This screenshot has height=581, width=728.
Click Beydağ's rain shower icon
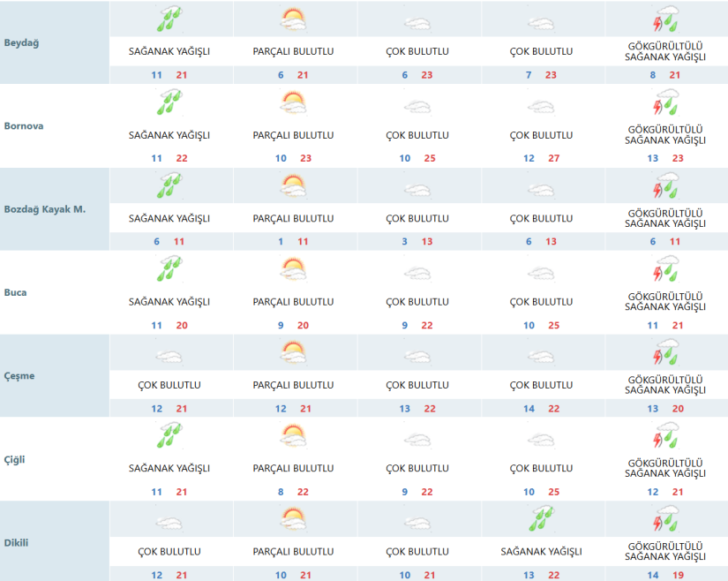169,19
